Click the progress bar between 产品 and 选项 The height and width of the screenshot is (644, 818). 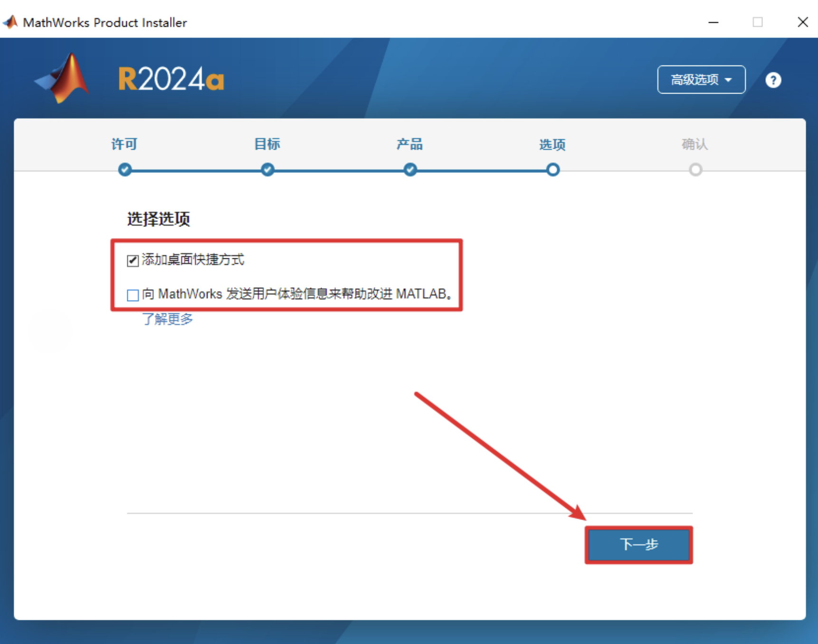click(x=481, y=170)
